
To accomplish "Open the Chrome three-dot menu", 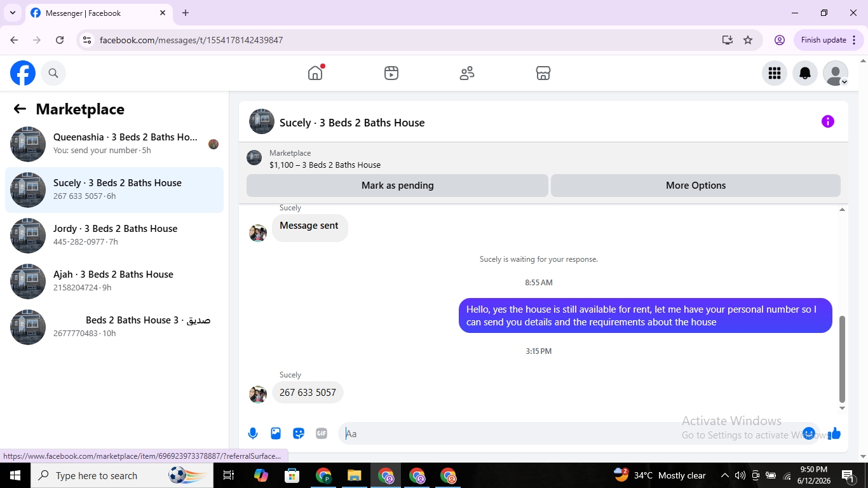I will click(x=854, y=40).
